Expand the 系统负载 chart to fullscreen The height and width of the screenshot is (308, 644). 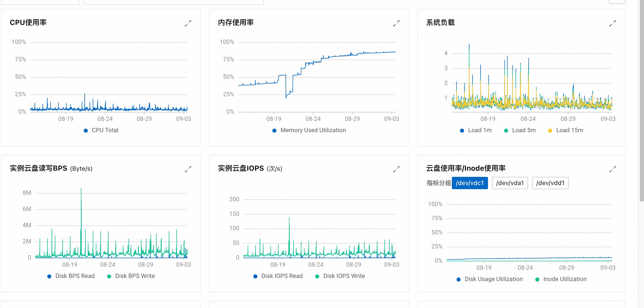pyautogui.click(x=613, y=23)
